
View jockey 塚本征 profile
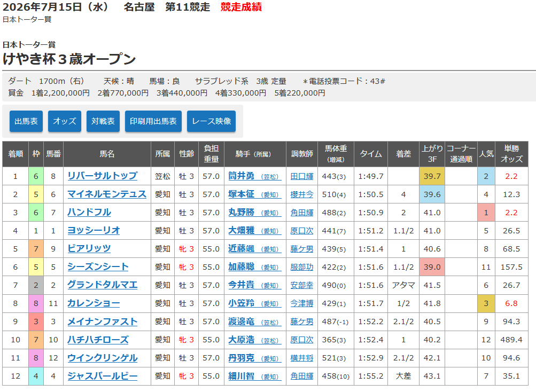(x=255, y=194)
